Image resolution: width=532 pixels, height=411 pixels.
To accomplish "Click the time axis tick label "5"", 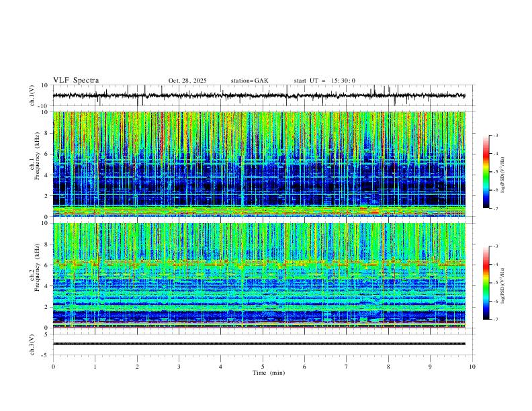I will tap(263, 367).
